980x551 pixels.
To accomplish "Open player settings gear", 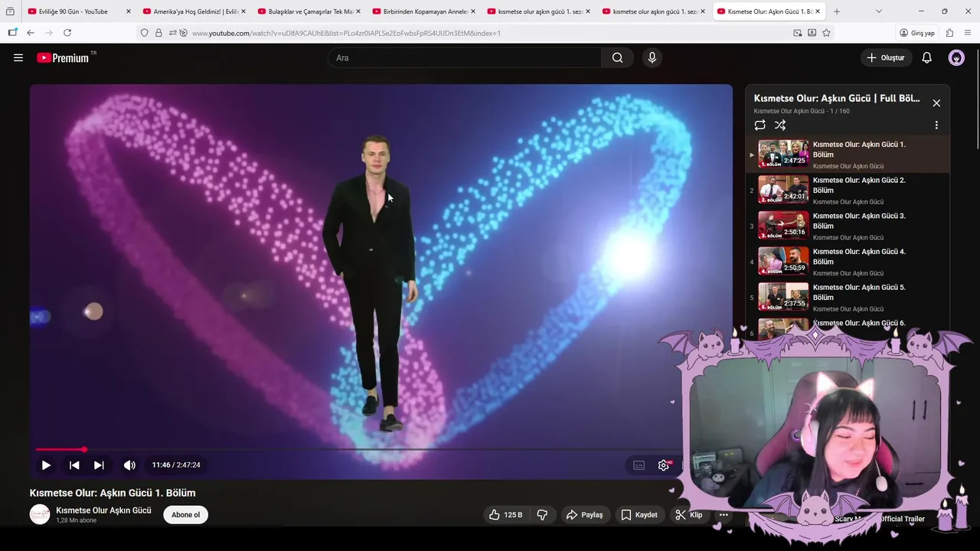I will 664,465.
